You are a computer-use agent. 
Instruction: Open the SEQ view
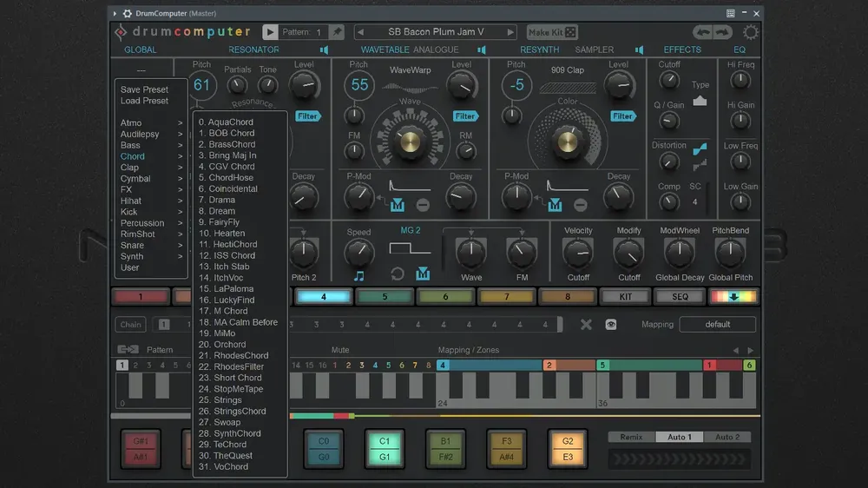coord(680,297)
